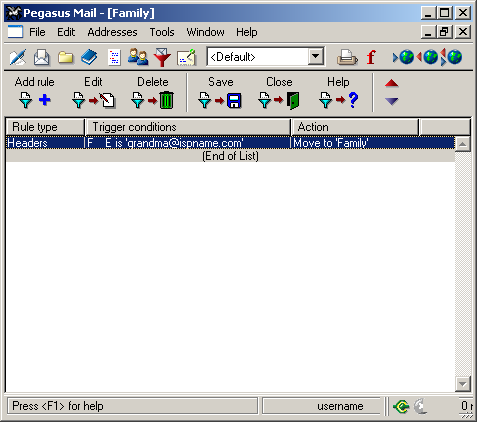This screenshot has width=477, height=422.
Task: Click the scrollbar down arrow
Action: coord(463,384)
